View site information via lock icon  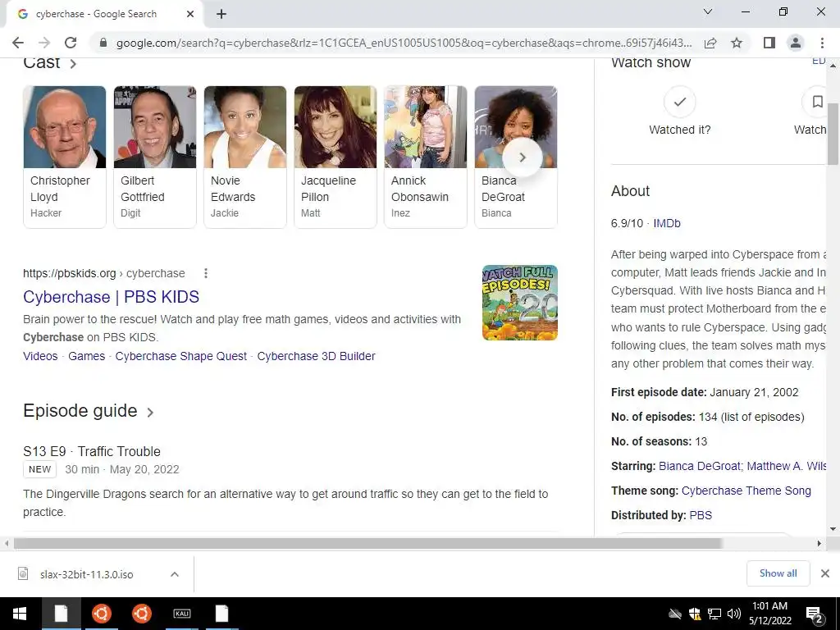(x=103, y=43)
